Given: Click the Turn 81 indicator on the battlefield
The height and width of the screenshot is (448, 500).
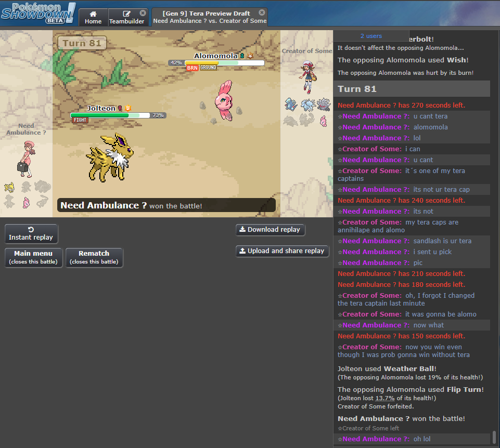Looking at the screenshot, I should pyautogui.click(x=82, y=43).
